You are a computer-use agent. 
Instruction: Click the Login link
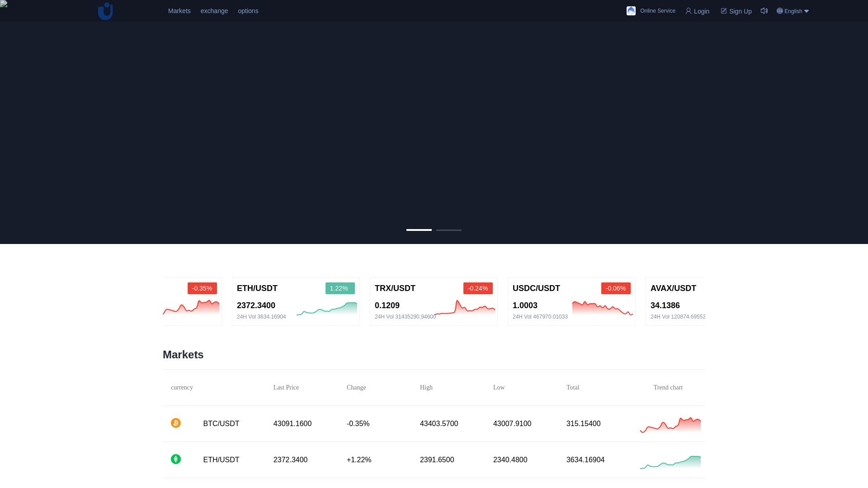coord(702,11)
